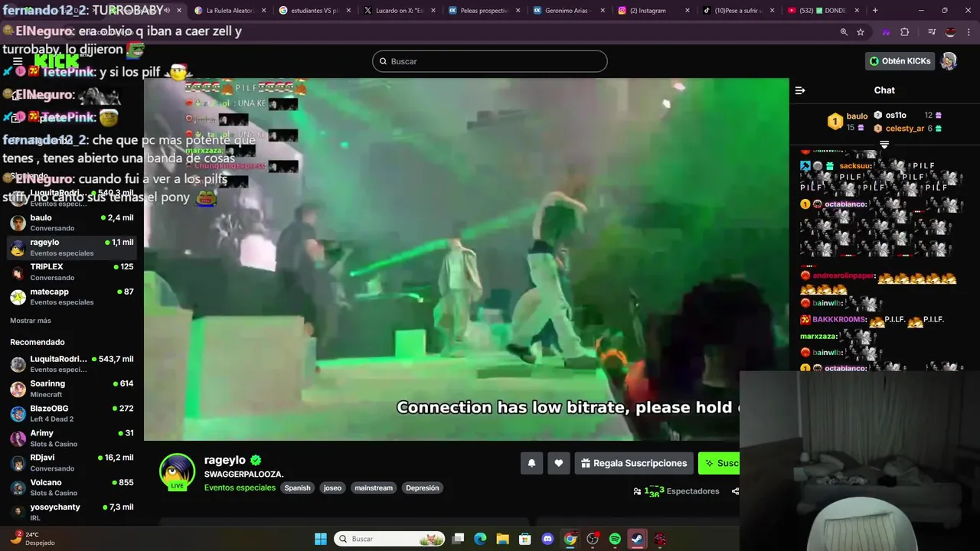Open the user profile avatar menu
The image size is (980, 551).
tap(949, 61)
